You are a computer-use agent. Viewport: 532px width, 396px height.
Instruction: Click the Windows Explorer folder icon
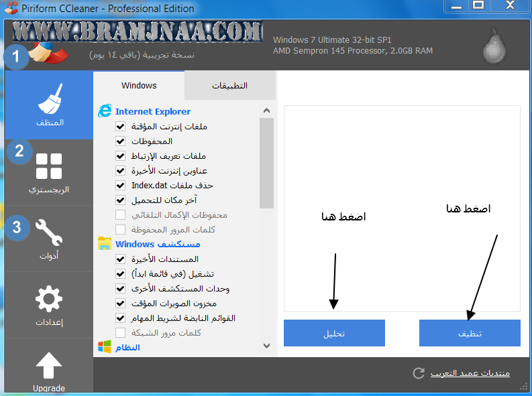pyautogui.click(x=105, y=243)
